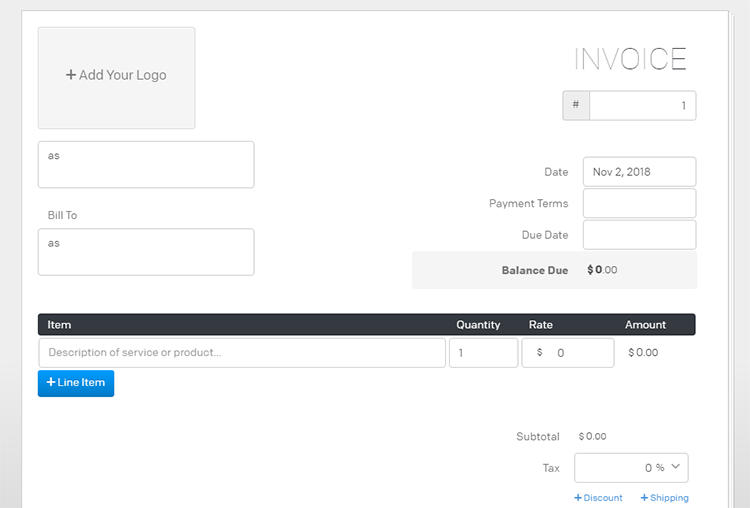Image resolution: width=750 pixels, height=508 pixels.
Task: Click the plus Line Item button
Action: (x=76, y=383)
